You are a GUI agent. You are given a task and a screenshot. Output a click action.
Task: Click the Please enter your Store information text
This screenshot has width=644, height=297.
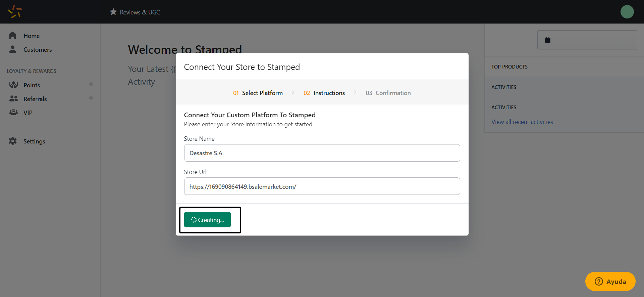248,124
